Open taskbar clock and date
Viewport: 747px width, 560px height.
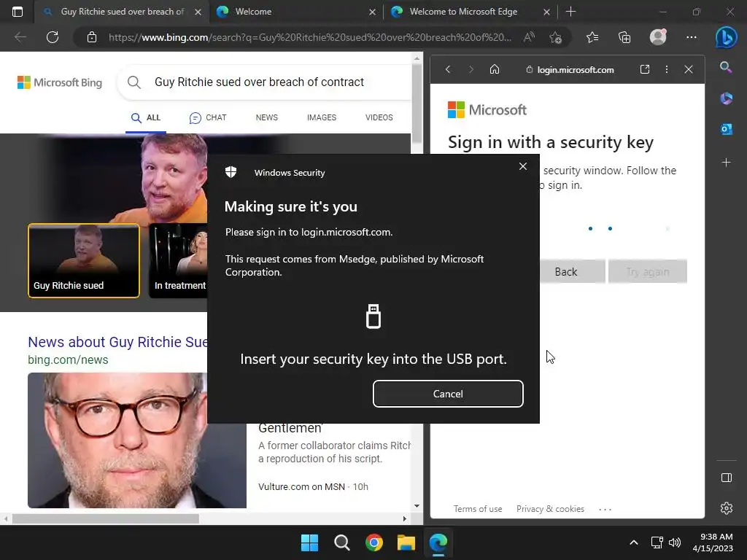[713, 542]
